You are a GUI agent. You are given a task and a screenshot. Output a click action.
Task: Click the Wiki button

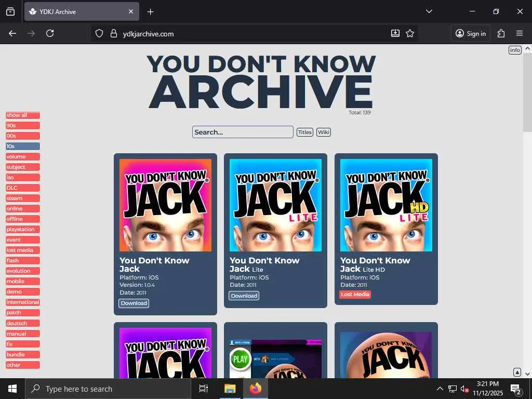pos(323,132)
